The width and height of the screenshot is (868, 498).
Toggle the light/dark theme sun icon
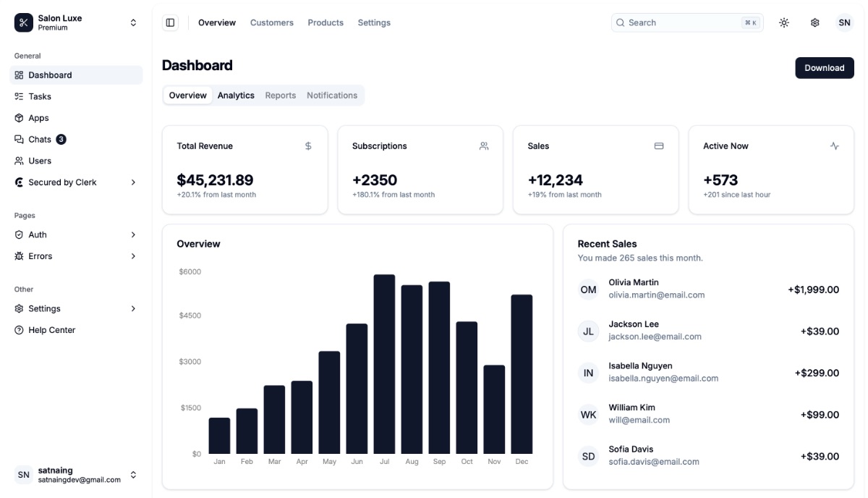784,22
